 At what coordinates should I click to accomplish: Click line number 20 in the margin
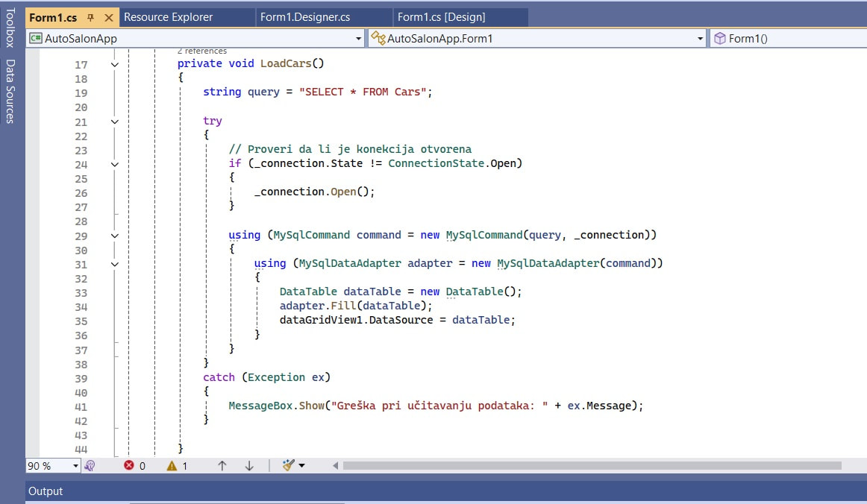point(81,107)
